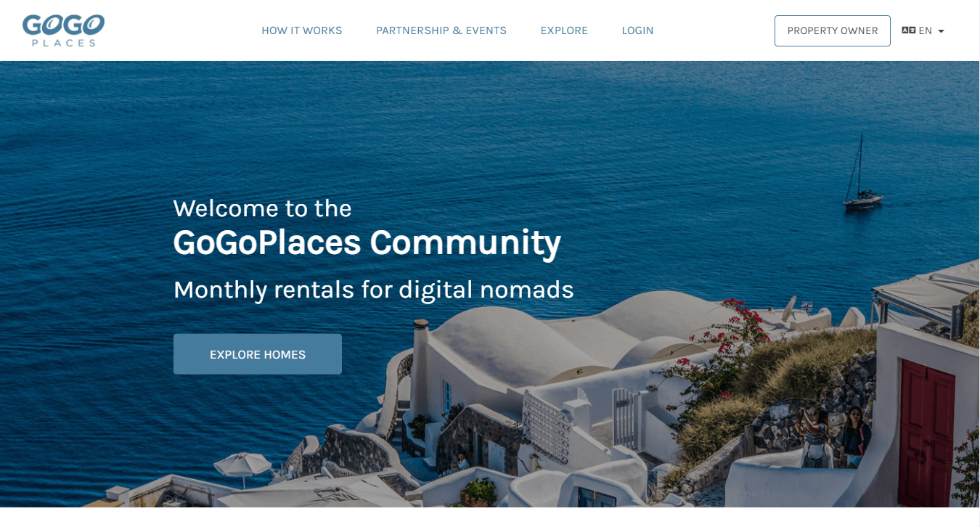
Task: Expand the language caret arrow
Action: pos(941,31)
